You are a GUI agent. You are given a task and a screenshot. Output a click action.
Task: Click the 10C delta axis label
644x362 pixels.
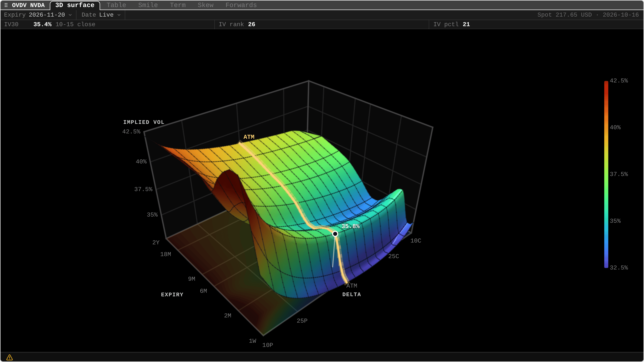(416, 241)
